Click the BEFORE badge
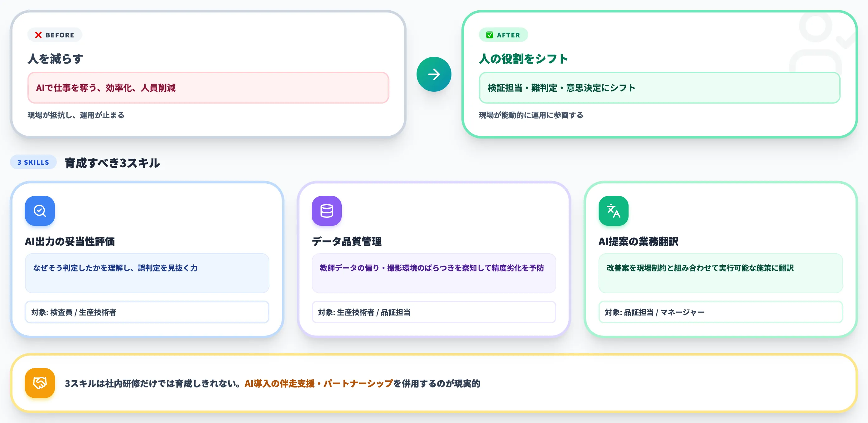The image size is (868, 423). (55, 35)
